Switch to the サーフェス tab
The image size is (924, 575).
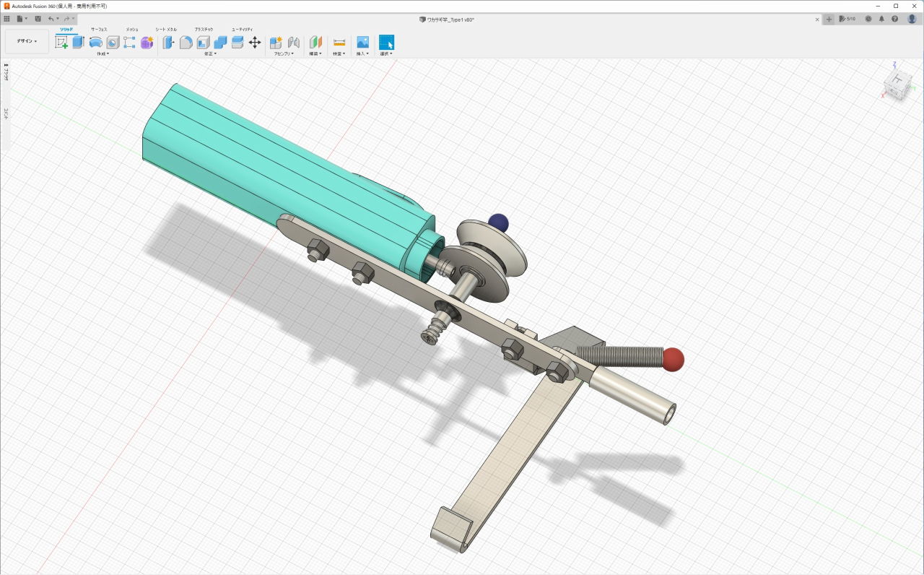coord(99,29)
